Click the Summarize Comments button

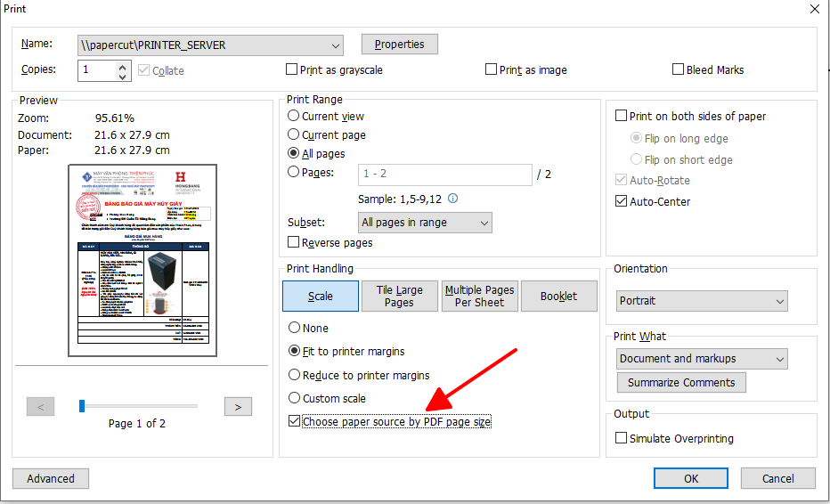681,383
